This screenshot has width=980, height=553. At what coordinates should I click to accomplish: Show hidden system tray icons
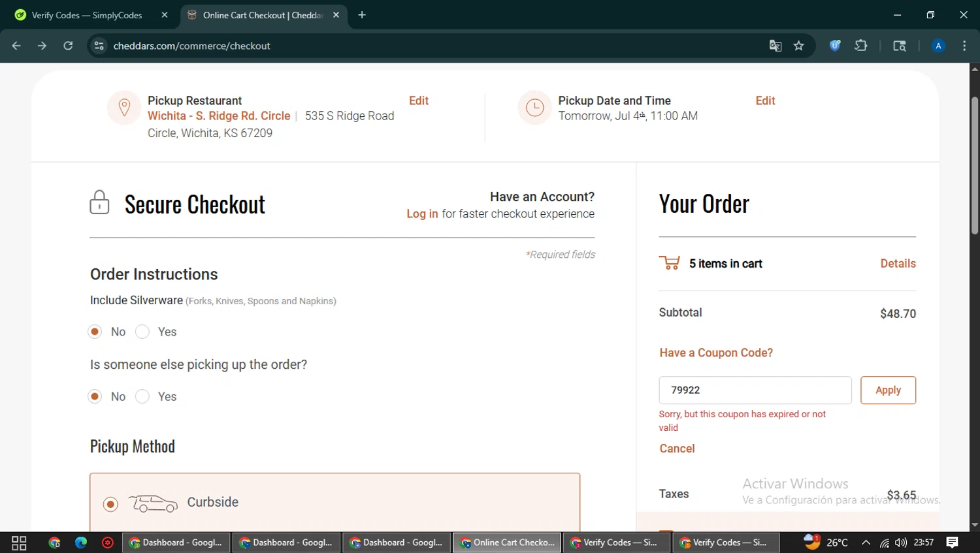[866, 543]
